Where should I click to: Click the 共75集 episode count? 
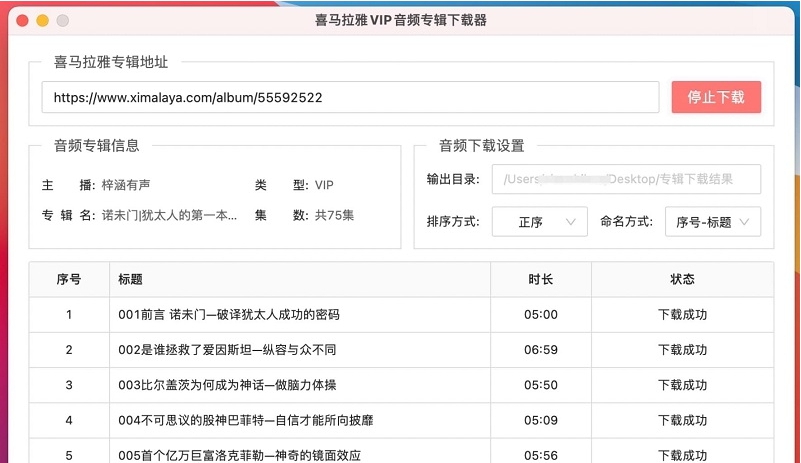point(334,215)
